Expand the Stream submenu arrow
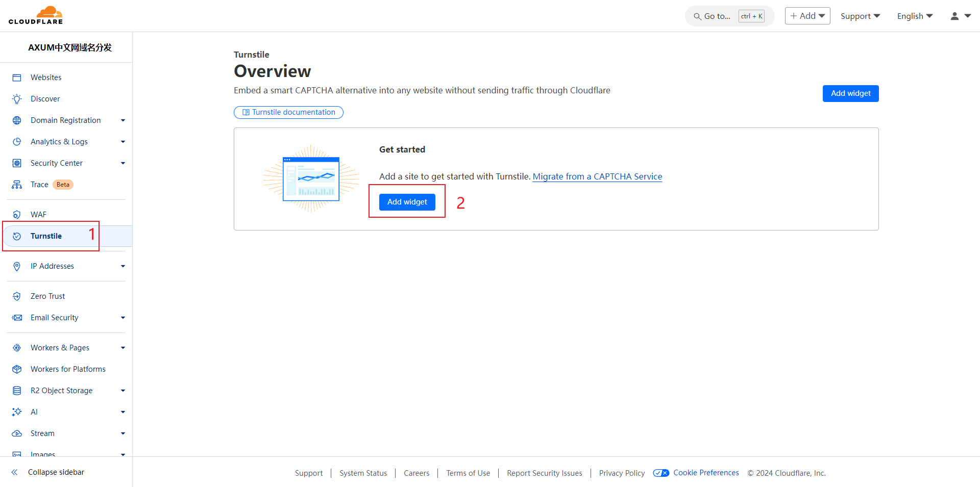This screenshot has height=487, width=980. pyautogui.click(x=123, y=433)
